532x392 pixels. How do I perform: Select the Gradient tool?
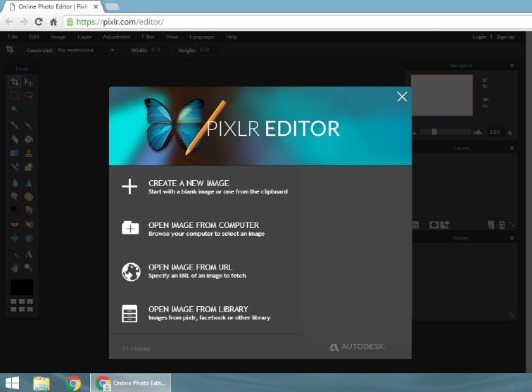click(x=15, y=153)
